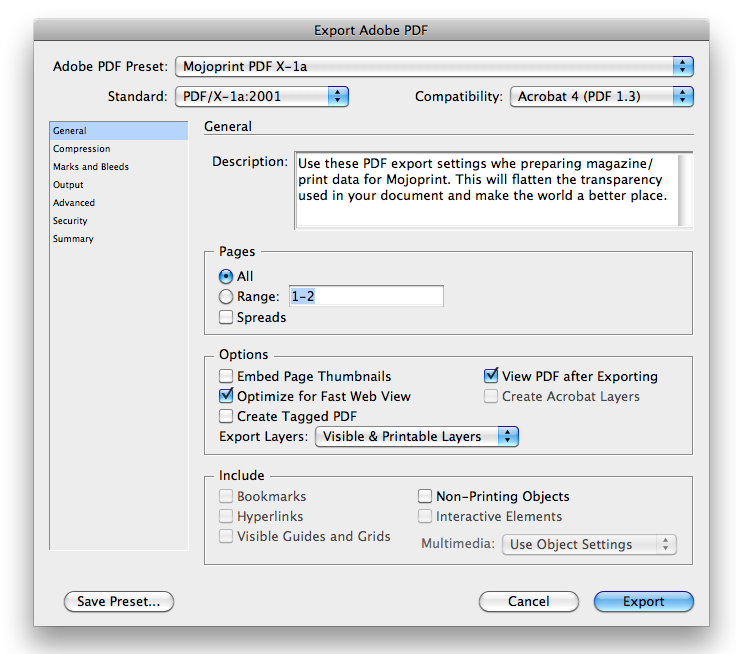The image size is (736, 654).
Task: Disable Optimize for Fast Web View
Action: (x=226, y=397)
